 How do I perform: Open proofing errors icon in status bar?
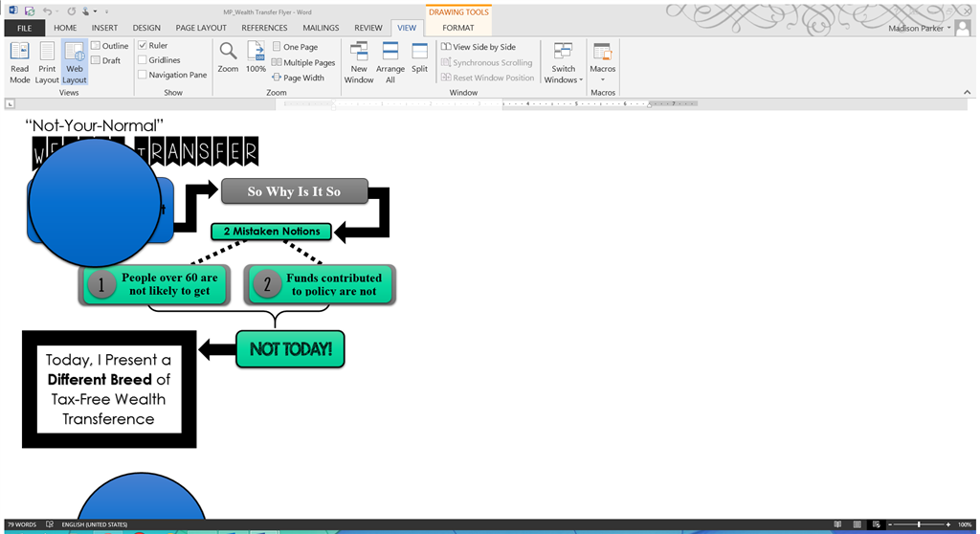point(50,524)
